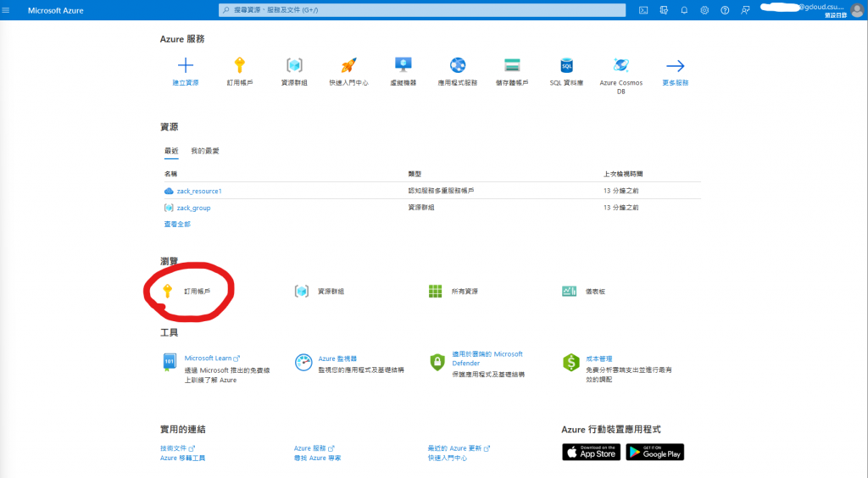Click 資源群組 type cell in zack_group row
Viewport: 868px width, 478px height.
(421, 208)
